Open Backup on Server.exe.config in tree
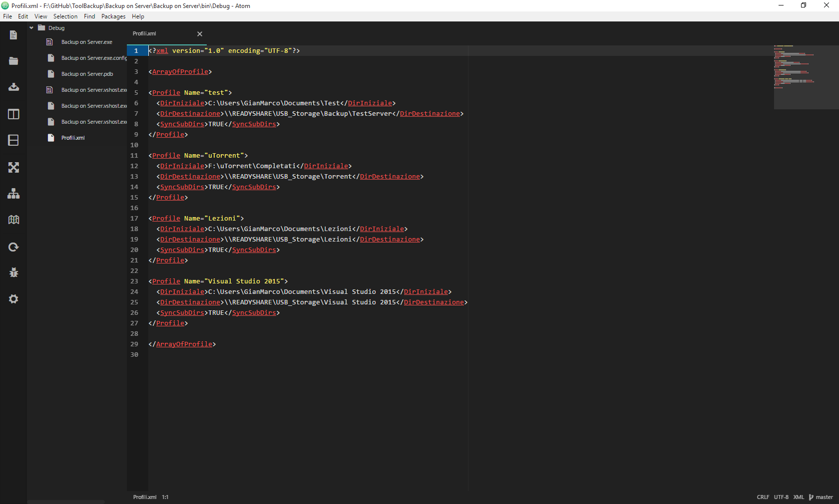The width and height of the screenshot is (839, 504). pyautogui.click(x=94, y=58)
